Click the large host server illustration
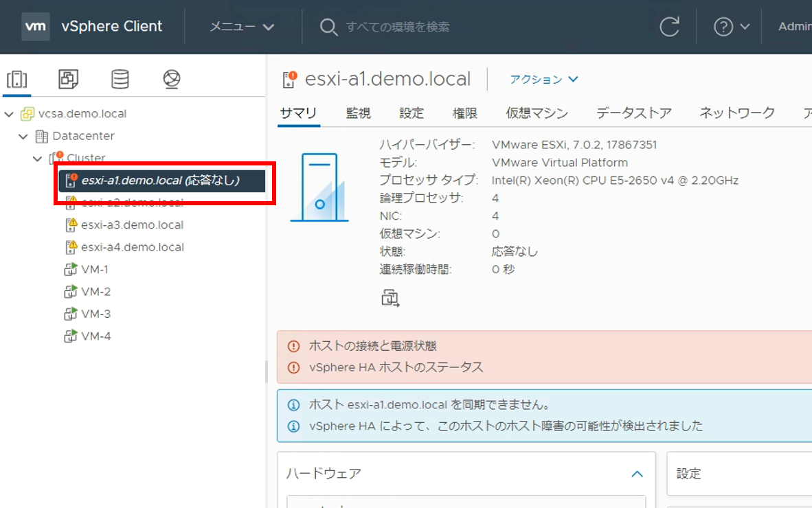The width and height of the screenshot is (812, 508). (319, 187)
